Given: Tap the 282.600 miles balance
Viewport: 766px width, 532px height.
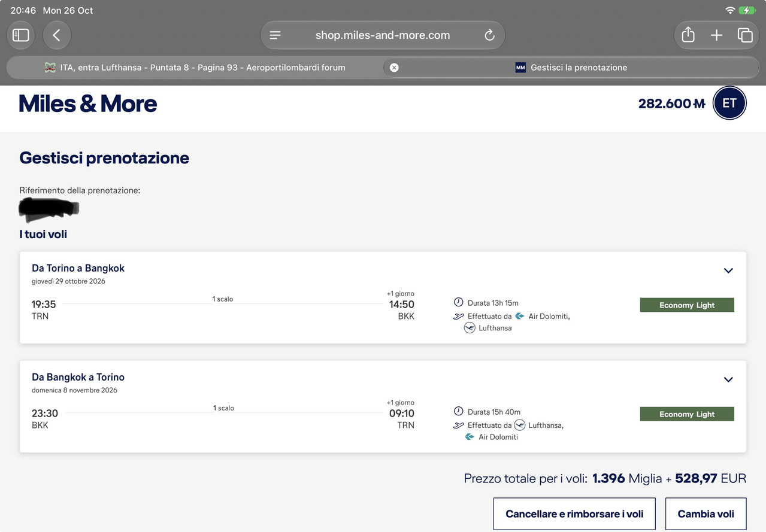Looking at the screenshot, I should click(672, 104).
